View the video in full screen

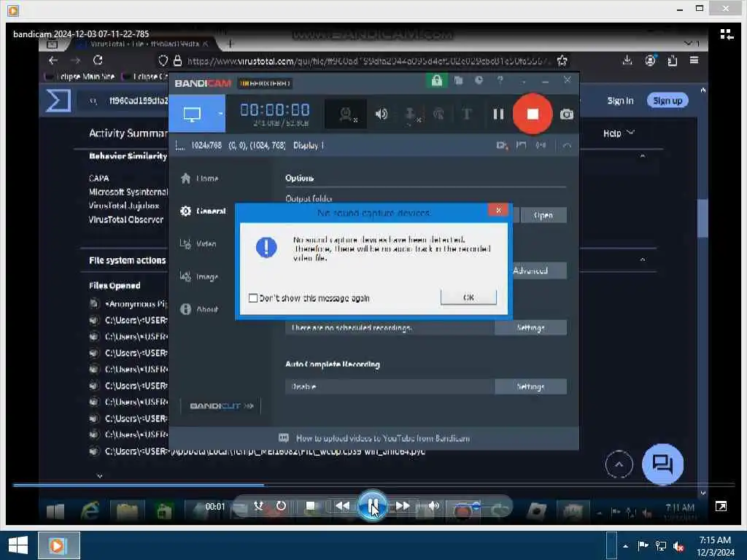pos(721,506)
